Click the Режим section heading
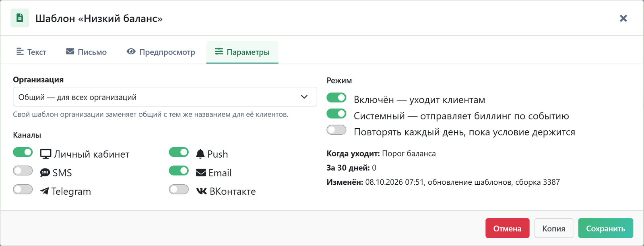This screenshot has width=644, height=246. point(339,80)
